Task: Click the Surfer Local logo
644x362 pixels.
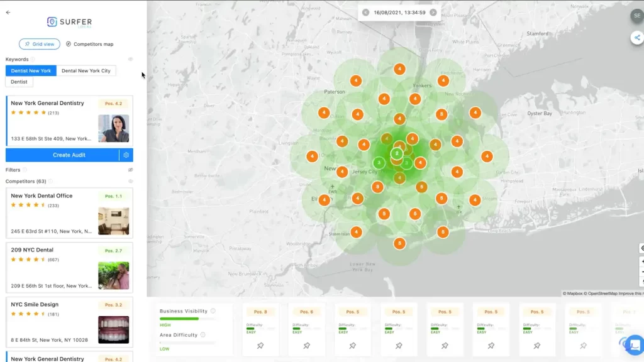Action: point(69,21)
